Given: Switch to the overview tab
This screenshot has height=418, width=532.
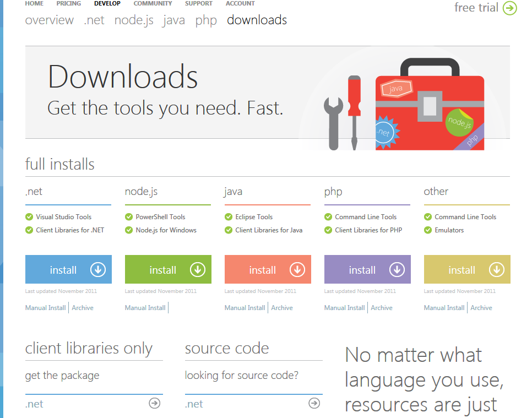Looking at the screenshot, I should (49, 20).
